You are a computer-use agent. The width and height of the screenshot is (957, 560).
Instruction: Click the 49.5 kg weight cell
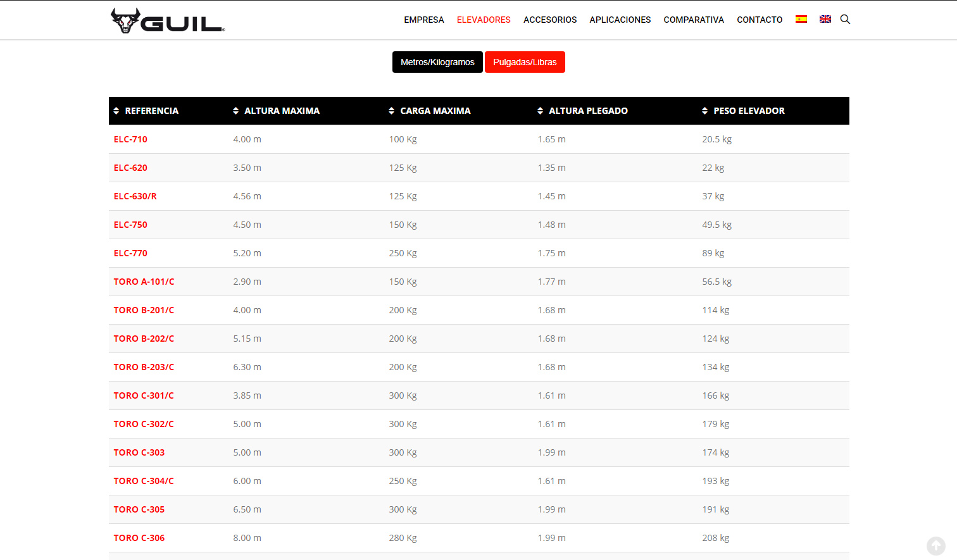click(x=717, y=225)
